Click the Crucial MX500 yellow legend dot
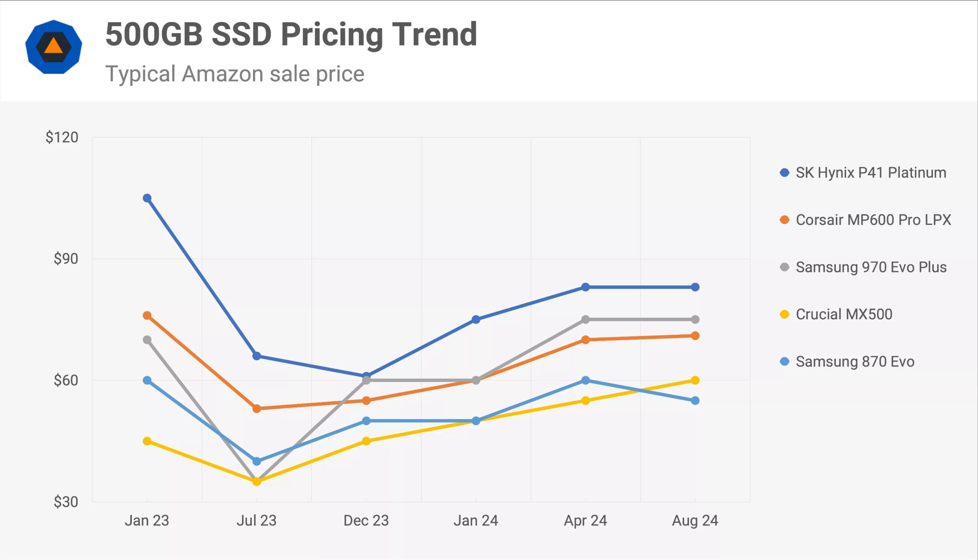 tap(784, 314)
